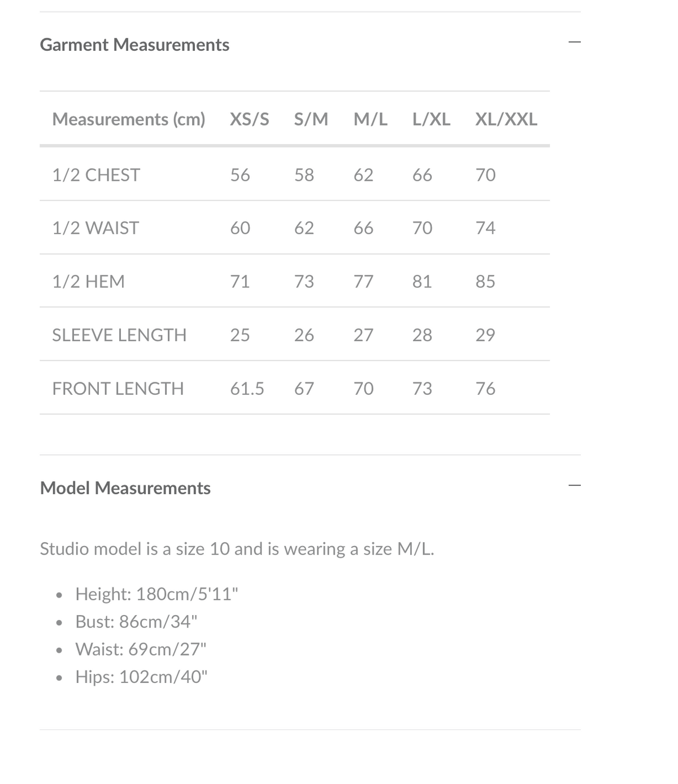Click the Hips: 102cm/40" list item
The width and height of the screenshot is (678, 784).
point(141,677)
